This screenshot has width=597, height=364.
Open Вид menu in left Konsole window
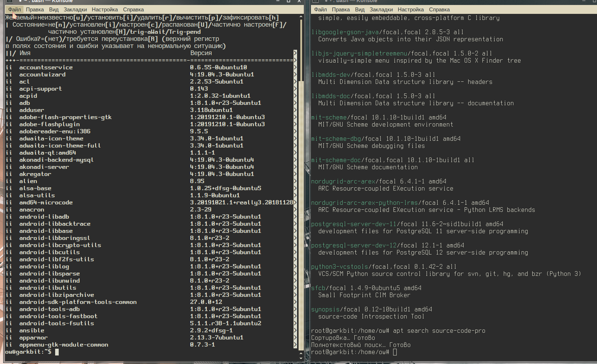point(54,10)
